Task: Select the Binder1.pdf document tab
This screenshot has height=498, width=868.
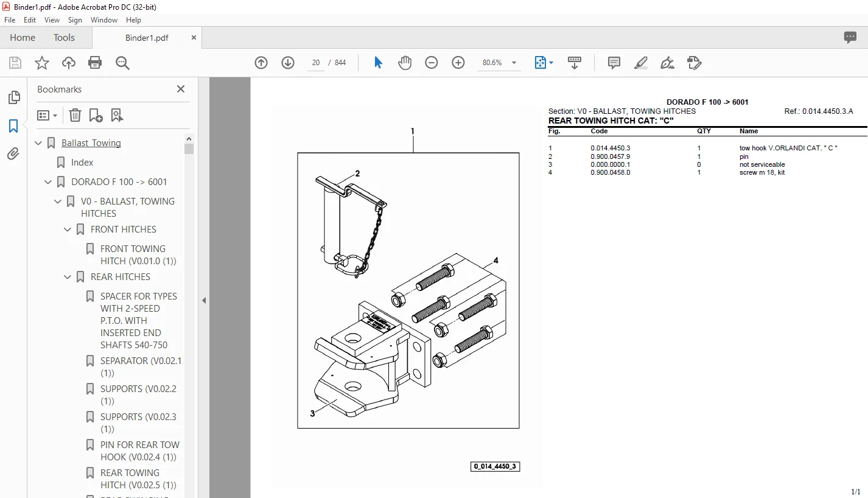Action: click(147, 38)
